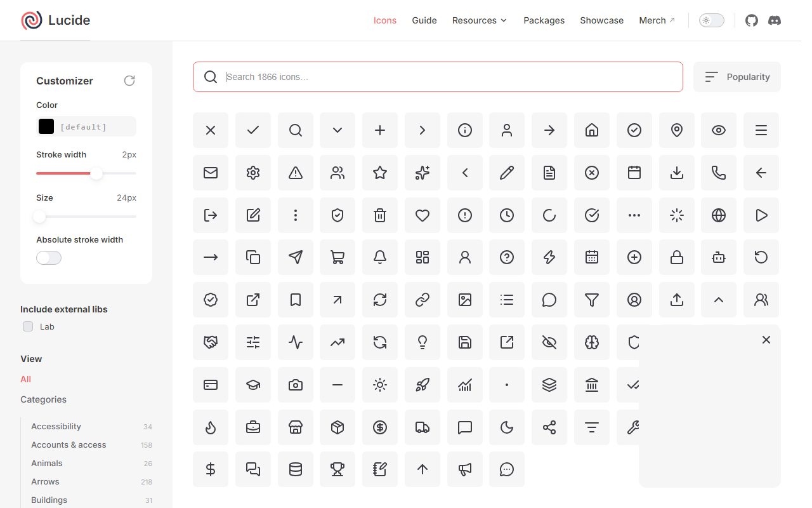Select the graduation cap icon
Viewport: 812px width, 508px height.
(x=253, y=385)
